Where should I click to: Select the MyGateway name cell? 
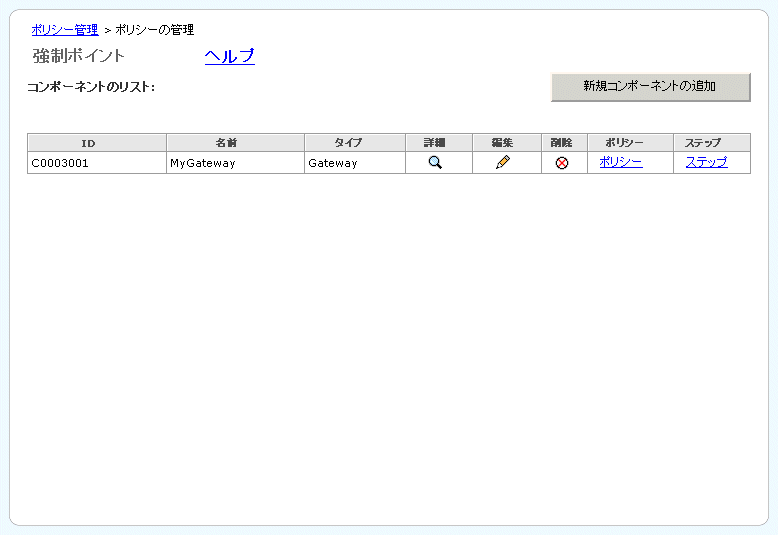(x=235, y=163)
